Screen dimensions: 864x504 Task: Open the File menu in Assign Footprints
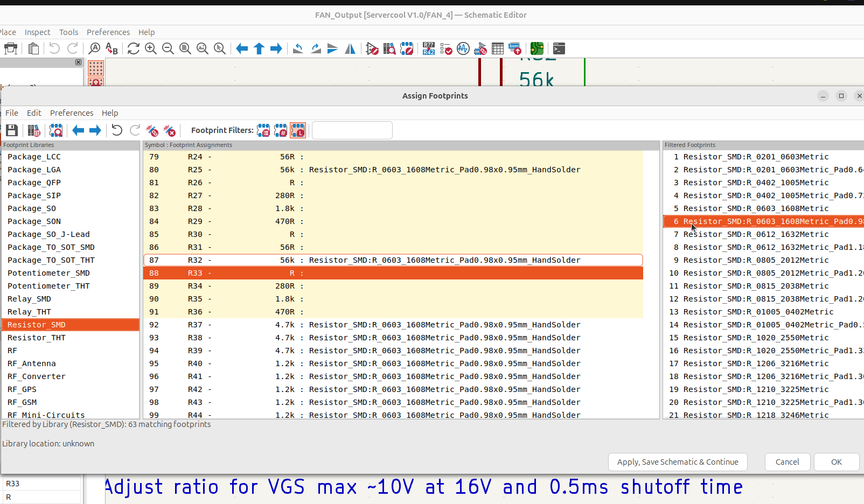(x=12, y=113)
